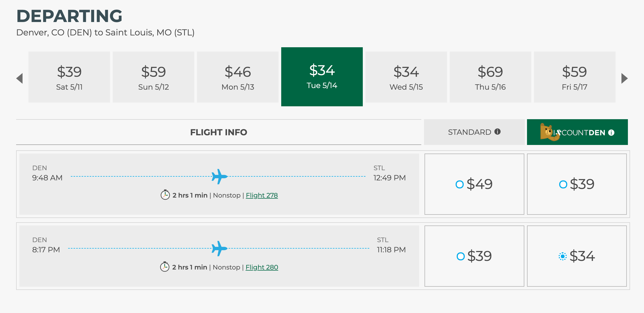Choose Sat 5/11 $39 date tab

pos(69,77)
